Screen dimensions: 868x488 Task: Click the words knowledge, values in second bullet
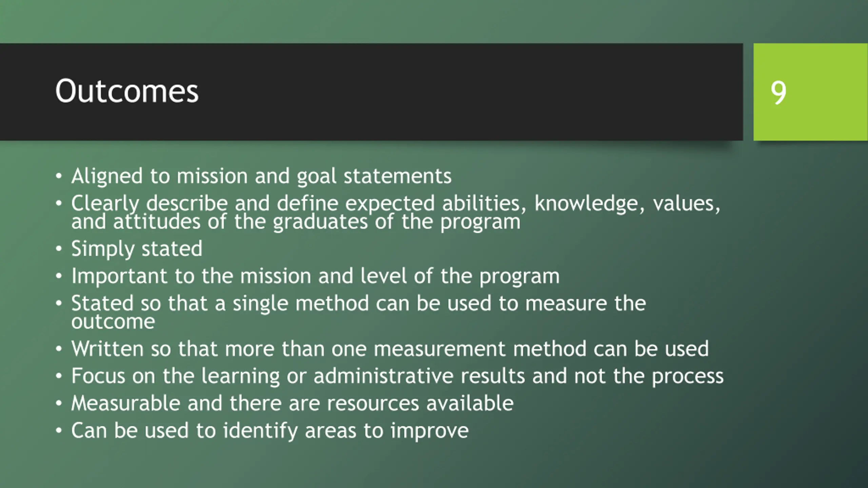point(627,204)
